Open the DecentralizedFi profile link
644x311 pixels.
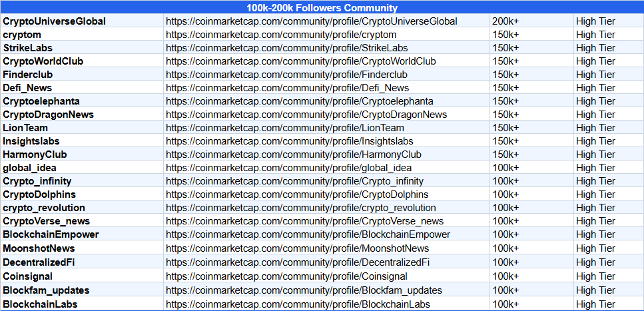[x=298, y=262]
